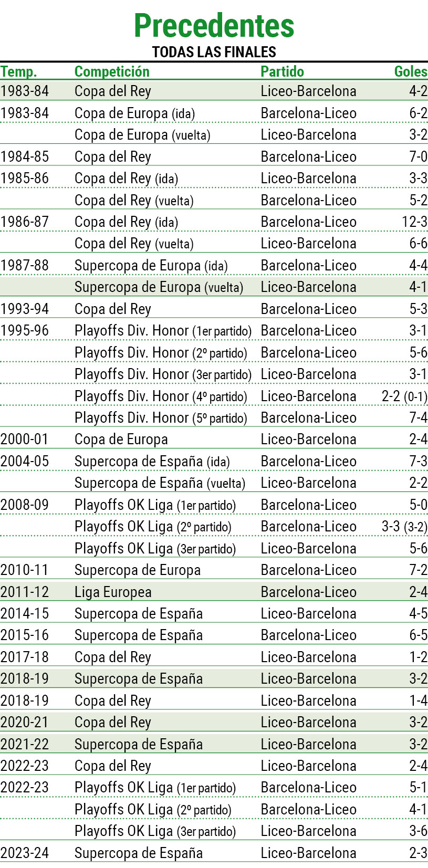Select Playoffs Div. Honor (5º partido) entry

coord(161,418)
